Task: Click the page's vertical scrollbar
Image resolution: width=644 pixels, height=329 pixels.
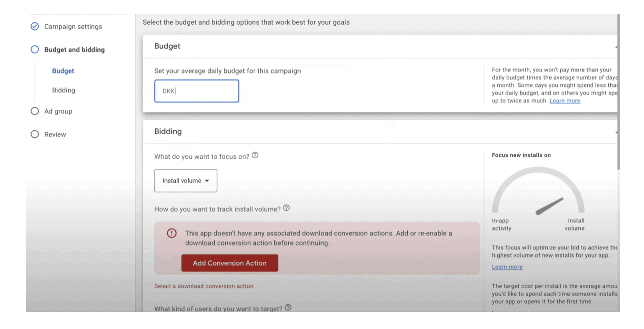Action: (x=618, y=95)
